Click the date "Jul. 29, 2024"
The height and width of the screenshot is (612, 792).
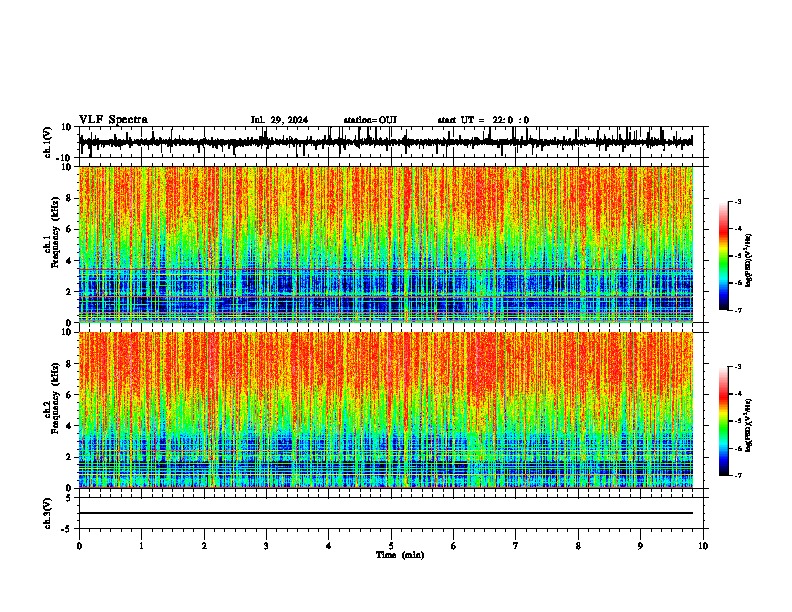pos(279,120)
